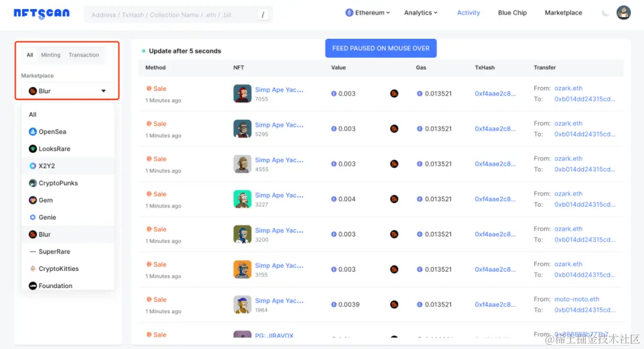Image resolution: width=644 pixels, height=349 pixels.
Task: Open moto-moto.eth sender link
Action: tap(577, 299)
